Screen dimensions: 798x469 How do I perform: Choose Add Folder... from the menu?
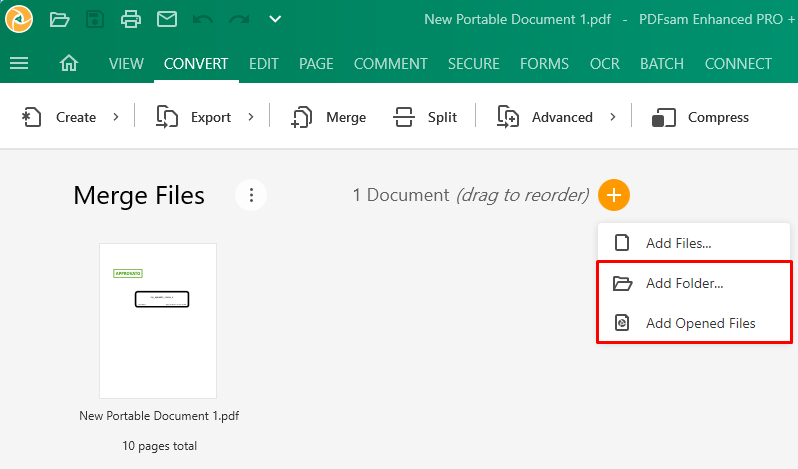click(x=694, y=283)
